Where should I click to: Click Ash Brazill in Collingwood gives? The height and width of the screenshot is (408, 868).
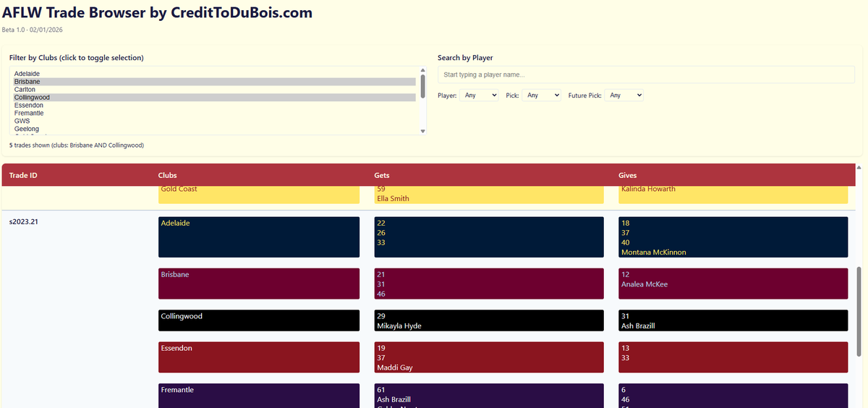tap(638, 326)
